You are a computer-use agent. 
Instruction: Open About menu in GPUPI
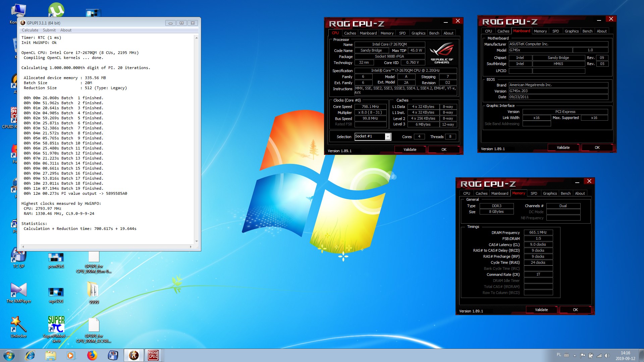[x=66, y=30]
